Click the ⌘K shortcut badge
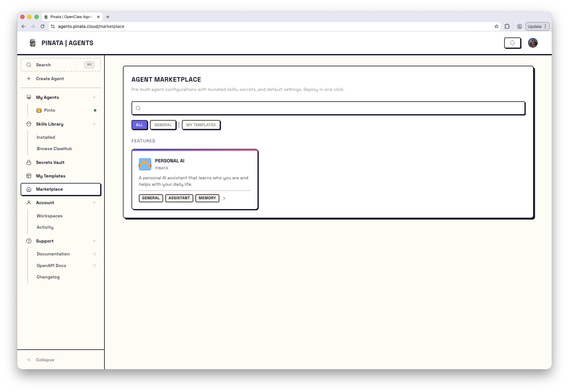The height and width of the screenshot is (392, 569). click(89, 64)
